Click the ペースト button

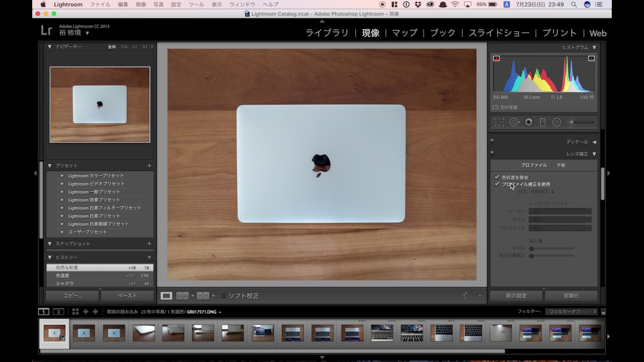(x=127, y=296)
